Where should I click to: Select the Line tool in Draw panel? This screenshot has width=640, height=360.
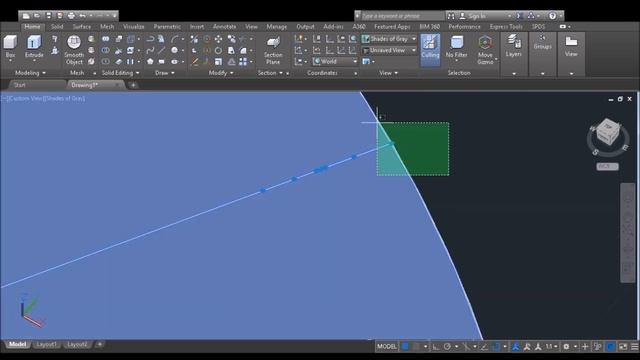(x=162, y=50)
